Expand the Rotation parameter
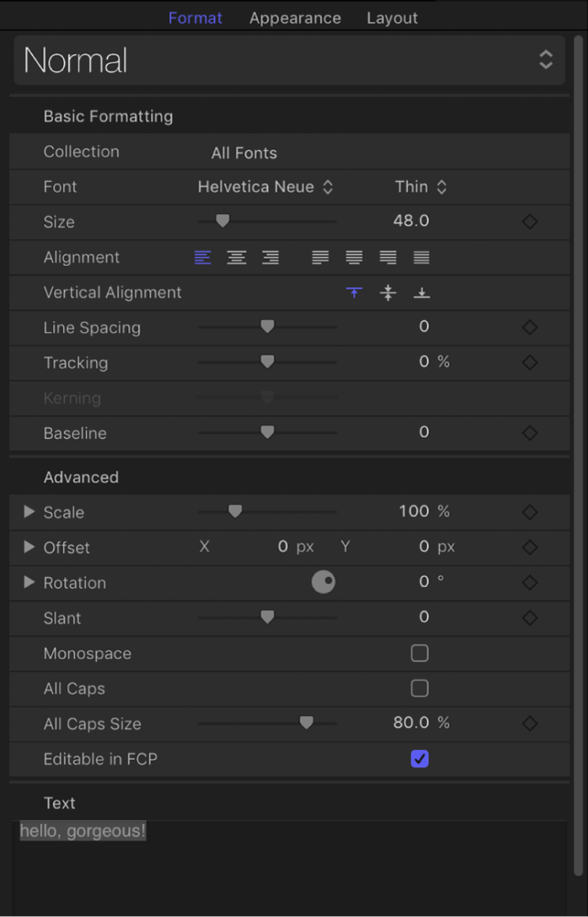 [x=29, y=582]
